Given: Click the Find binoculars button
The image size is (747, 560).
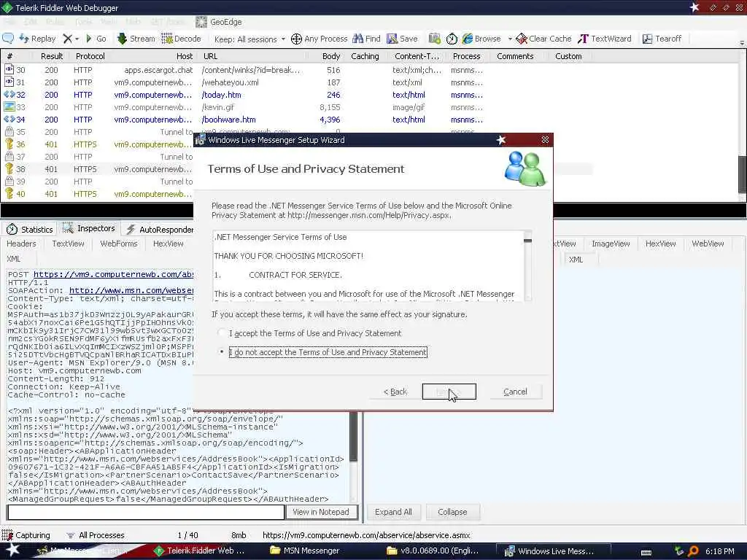Looking at the screenshot, I should point(366,39).
